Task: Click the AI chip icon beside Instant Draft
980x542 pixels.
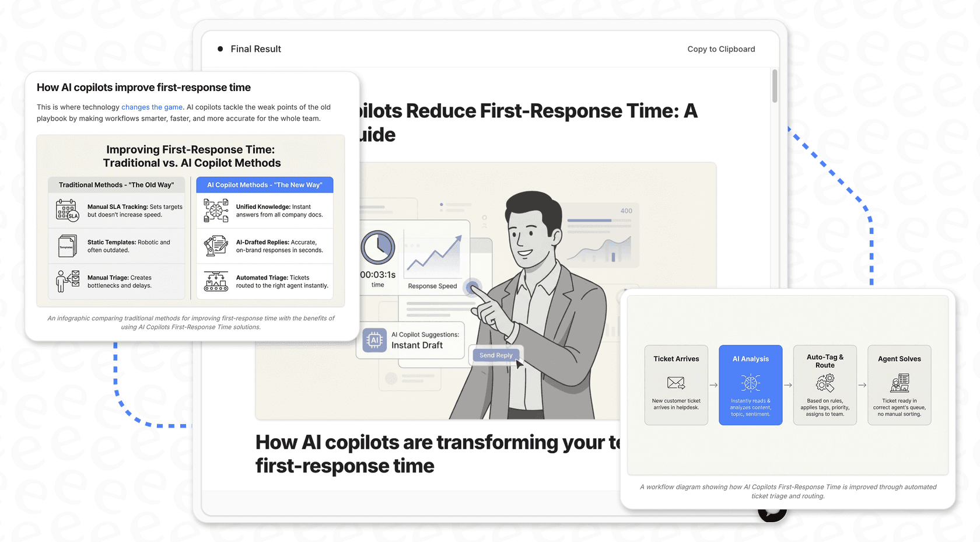Action: [374, 340]
